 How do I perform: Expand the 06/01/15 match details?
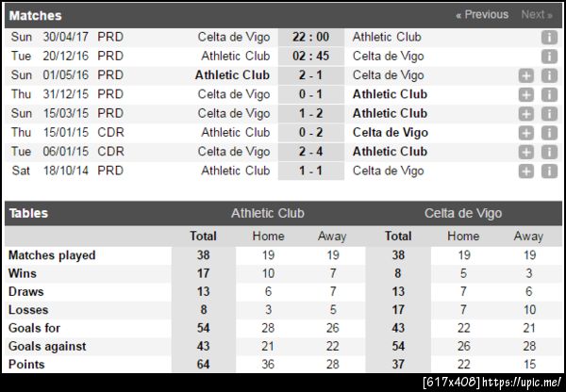(x=526, y=152)
